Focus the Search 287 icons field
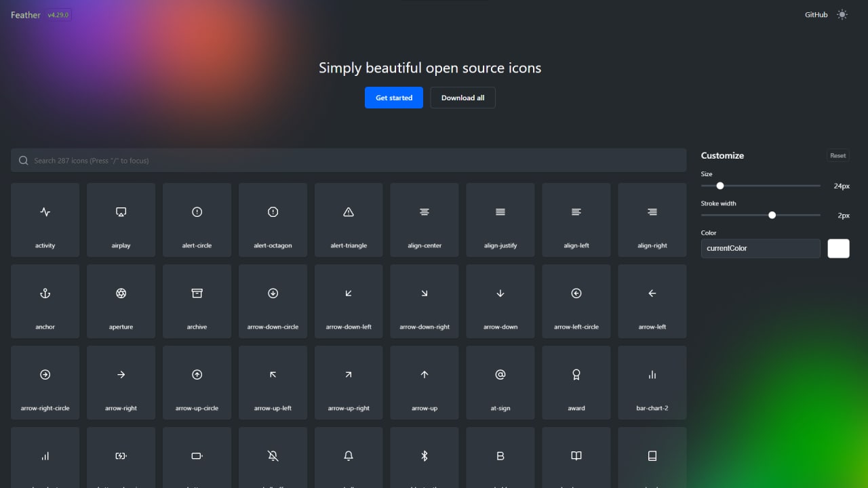Image resolution: width=868 pixels, height=488 pixels. click(x=349, y=161)
